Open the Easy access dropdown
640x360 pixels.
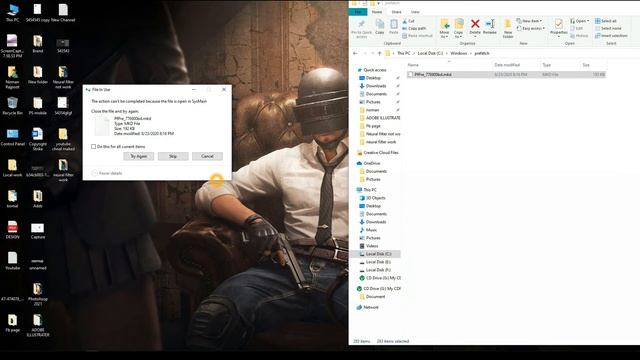click(531, 28)
